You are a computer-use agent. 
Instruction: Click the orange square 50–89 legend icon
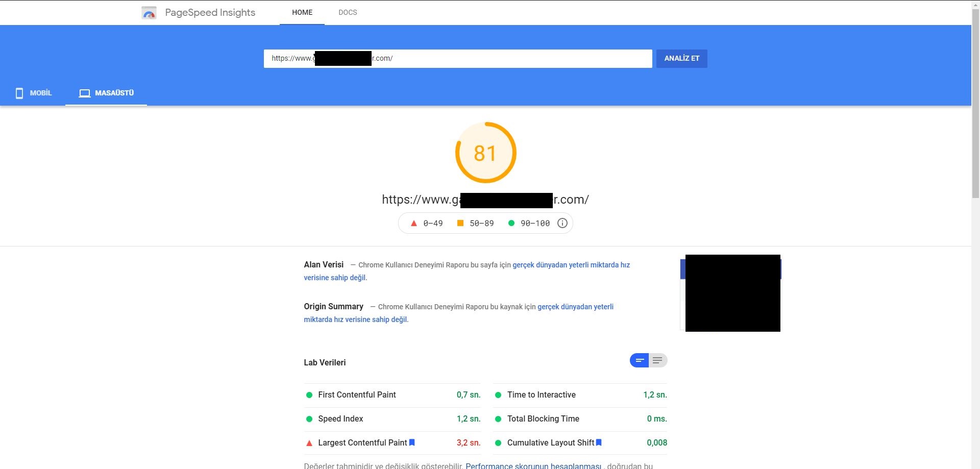point(460,223)
